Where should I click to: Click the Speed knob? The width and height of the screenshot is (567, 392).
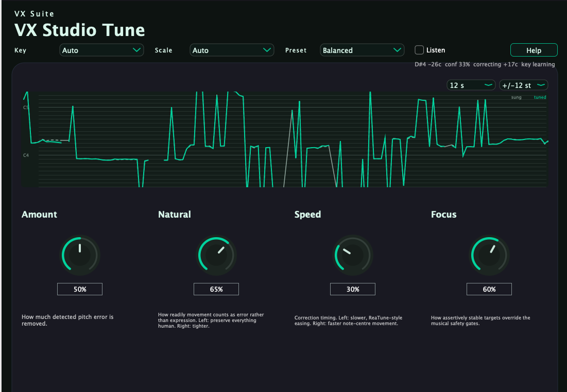[353, 255]
